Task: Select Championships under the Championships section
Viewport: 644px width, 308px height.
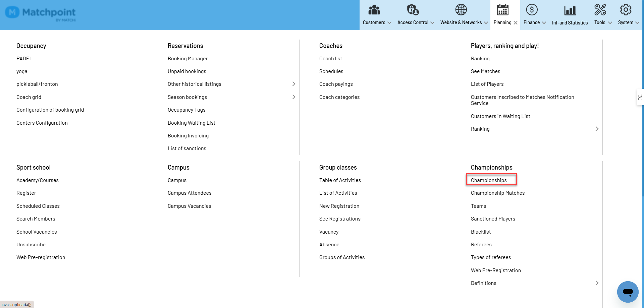Action: click(x=489, y=180)
